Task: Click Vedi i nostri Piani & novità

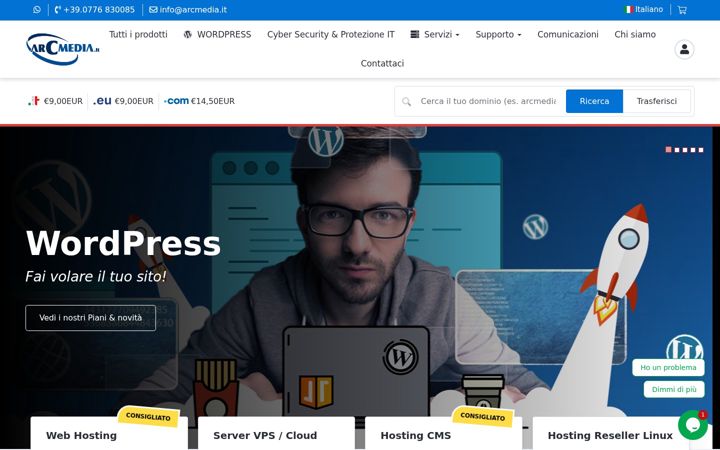Action: [x=90, y=318]
